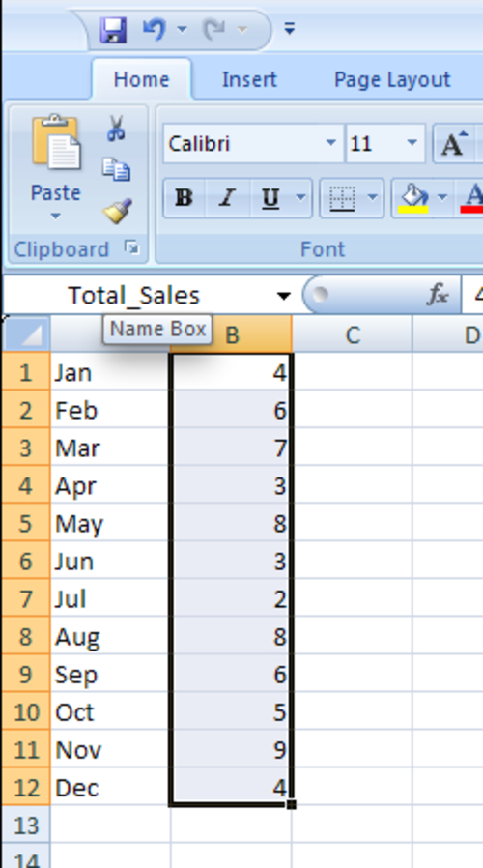Click the Paste clipboard icon
This screenshot has width=483, height=868.
[x=56, y=142]
